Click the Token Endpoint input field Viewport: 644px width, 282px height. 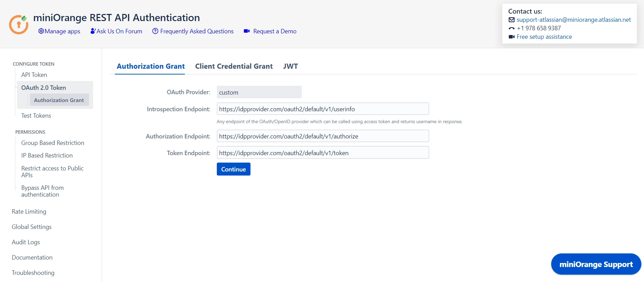(323, 153)
